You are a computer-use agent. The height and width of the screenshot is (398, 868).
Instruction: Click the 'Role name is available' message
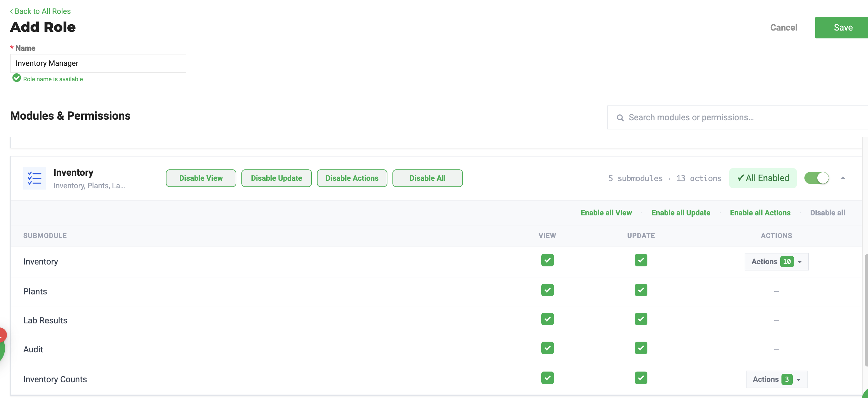[x=53, y=79]
